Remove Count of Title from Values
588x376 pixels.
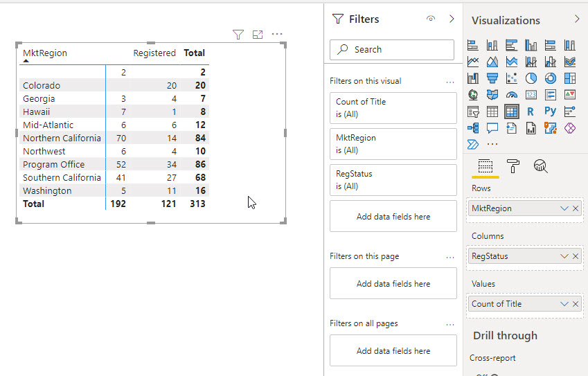point(576,304)
